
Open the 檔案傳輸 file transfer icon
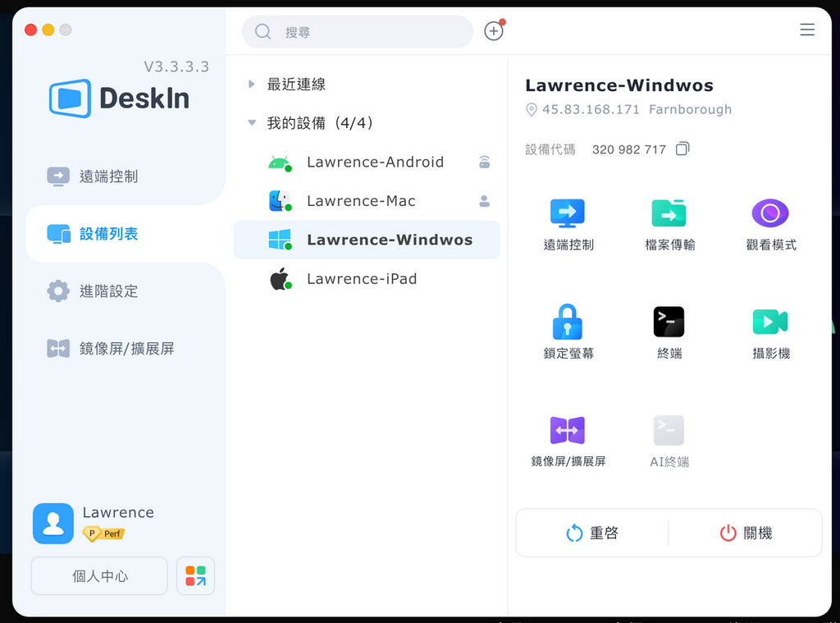(669, 213)
